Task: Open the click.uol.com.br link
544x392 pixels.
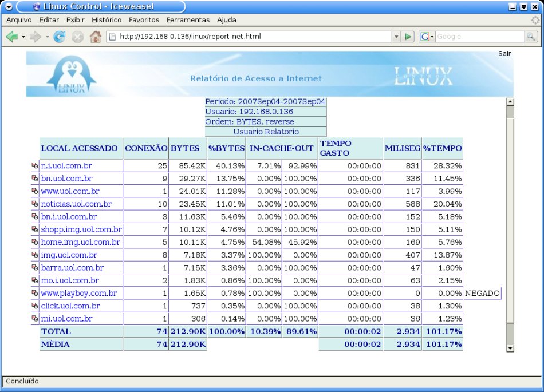Action: click(70, 306)
